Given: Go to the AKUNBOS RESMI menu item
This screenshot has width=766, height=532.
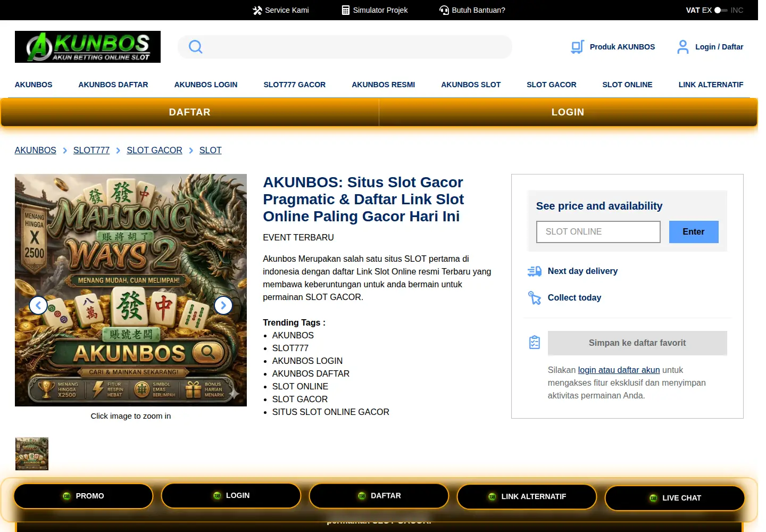Looking at the screenshot, I should pyautogui.click(x=384, y=85).
